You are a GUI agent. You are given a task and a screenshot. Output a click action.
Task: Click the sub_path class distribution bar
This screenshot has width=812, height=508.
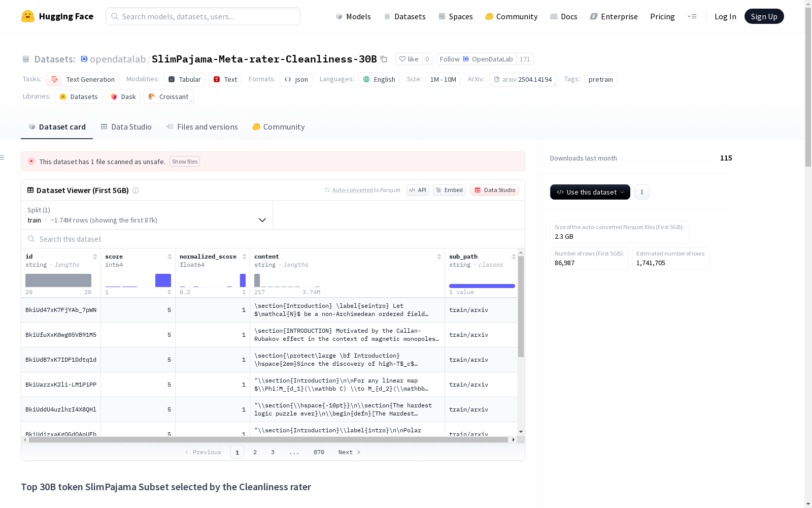tap(482, 286)
